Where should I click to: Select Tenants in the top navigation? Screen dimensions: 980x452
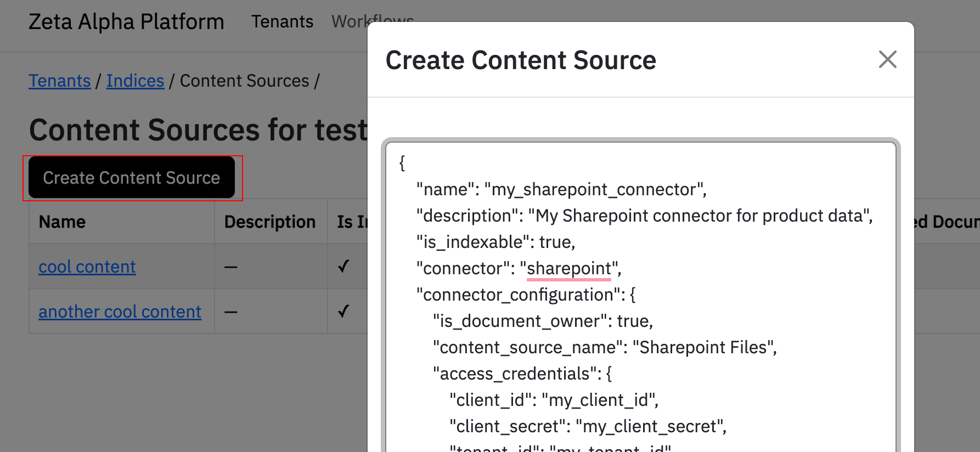(282, 21)
